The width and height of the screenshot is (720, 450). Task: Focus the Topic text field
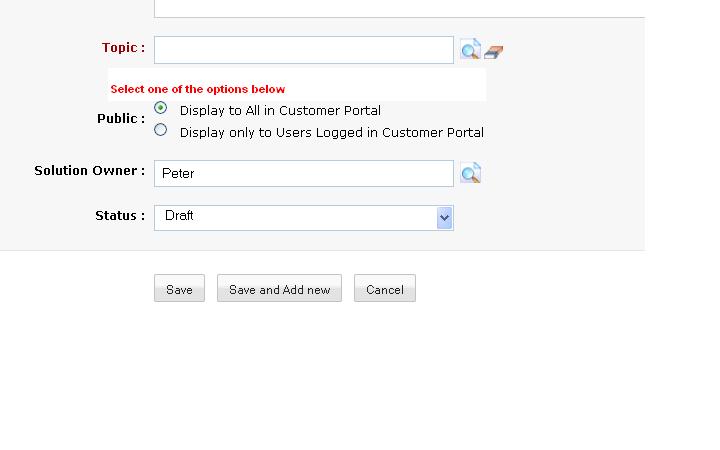click(x=303, y=50)
